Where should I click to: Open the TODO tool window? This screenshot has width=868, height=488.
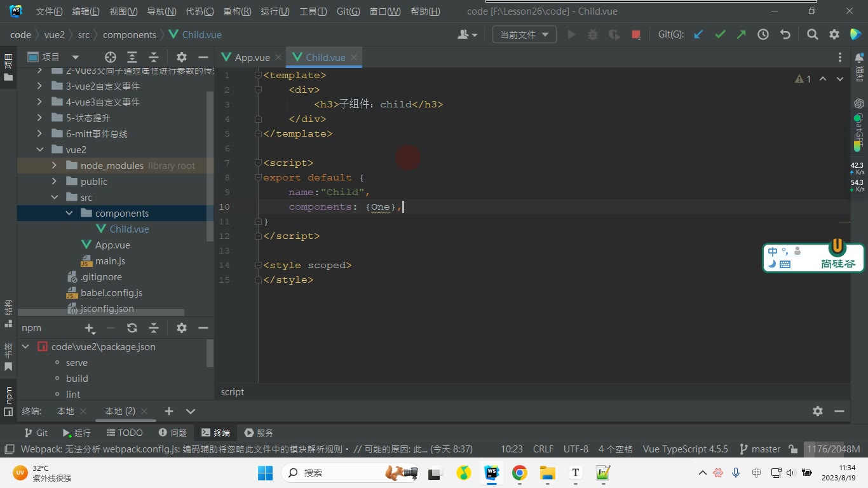125,433
